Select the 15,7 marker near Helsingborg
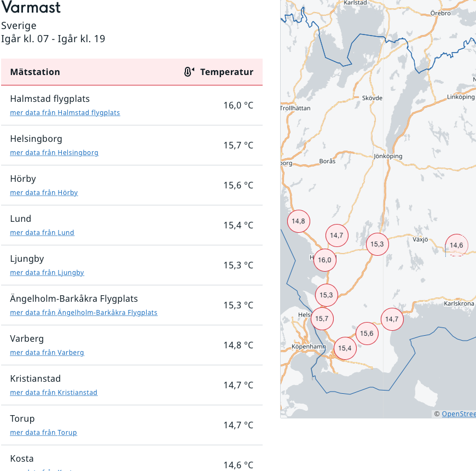The height and width of the screenshot is (471, 476). 322,318
